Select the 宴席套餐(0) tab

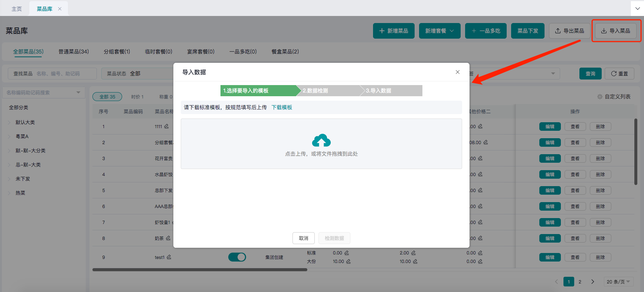pyautogui.click(x=201, y=52)
